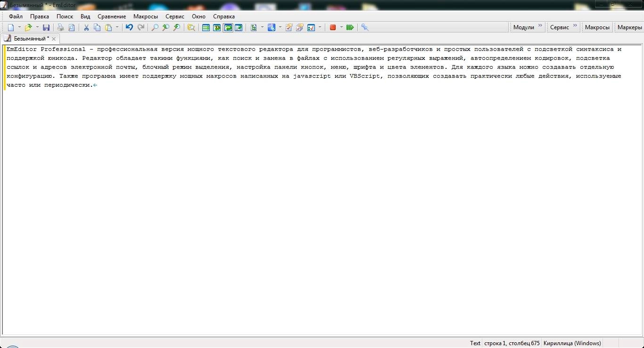This screenshot has height=348, width=644.
Task: Create a new document with New icon
Action: click(x=11, y=27)
